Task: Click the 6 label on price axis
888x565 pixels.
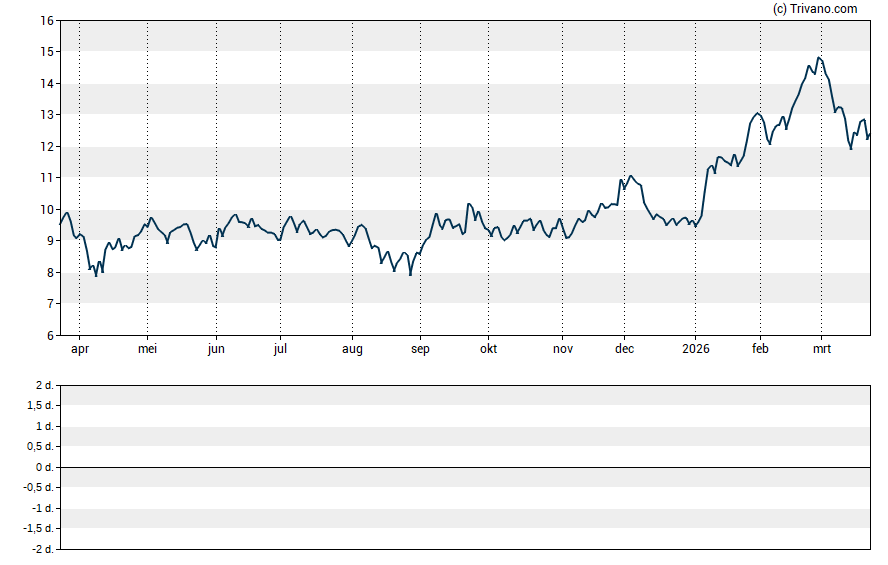Action: pyautogui.click(x=50, y=335)
